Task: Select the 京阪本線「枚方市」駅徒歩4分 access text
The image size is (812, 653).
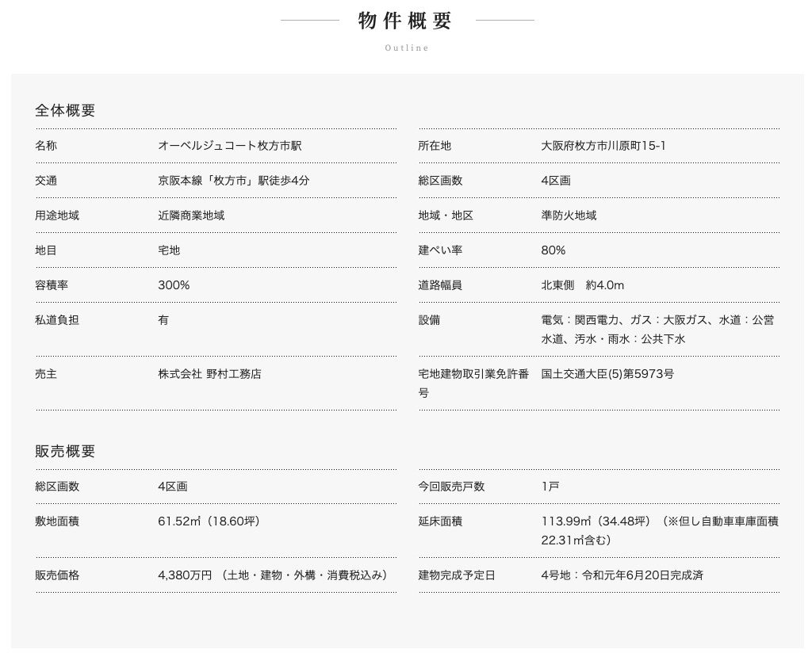Action: point(233,181)
